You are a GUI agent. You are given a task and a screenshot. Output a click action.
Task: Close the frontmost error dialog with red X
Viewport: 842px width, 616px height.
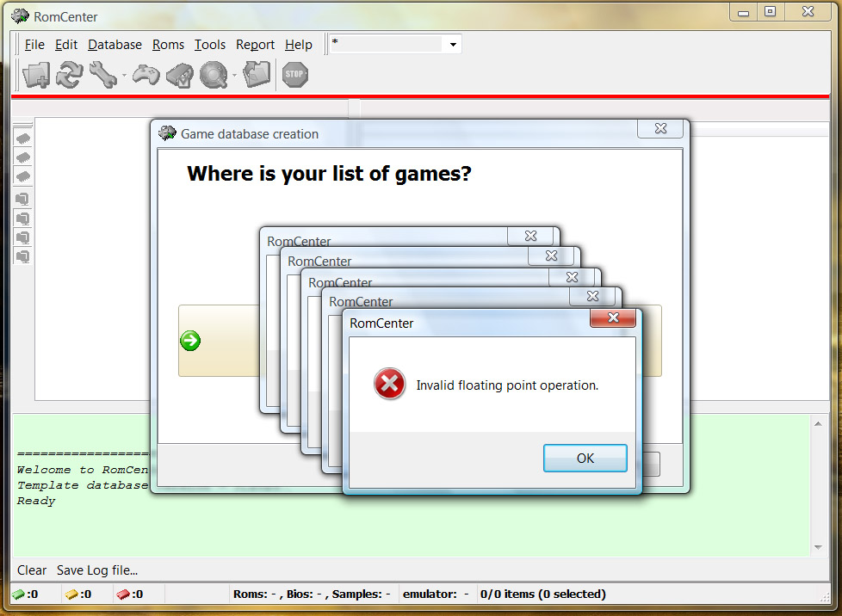click(x=613, y=317)
